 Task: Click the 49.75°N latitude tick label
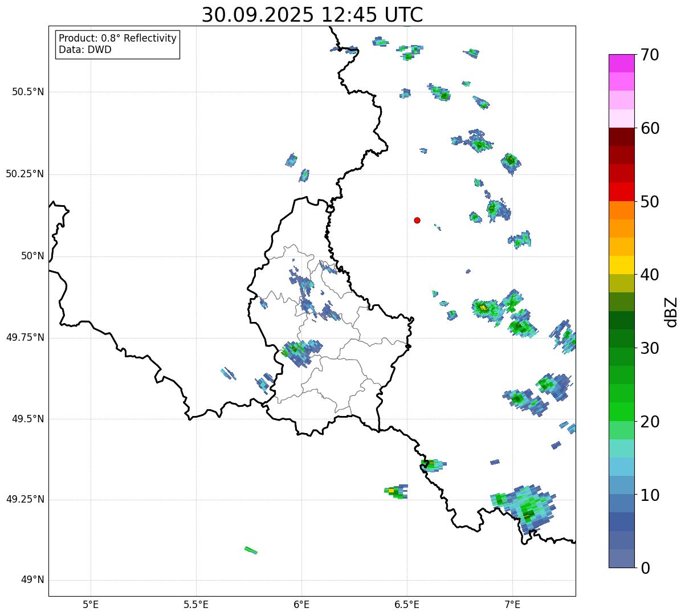pos(25,337)
